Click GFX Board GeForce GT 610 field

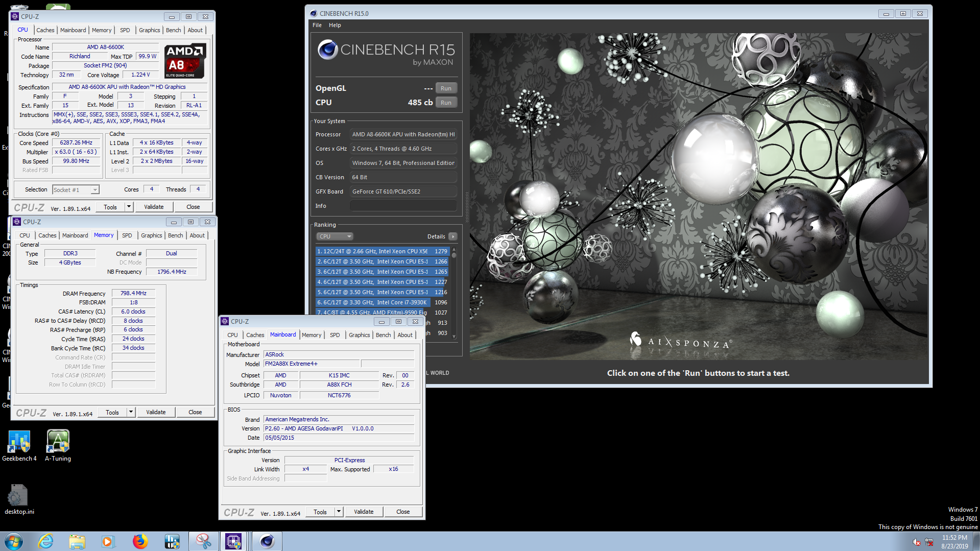click(x=403, y=191)
